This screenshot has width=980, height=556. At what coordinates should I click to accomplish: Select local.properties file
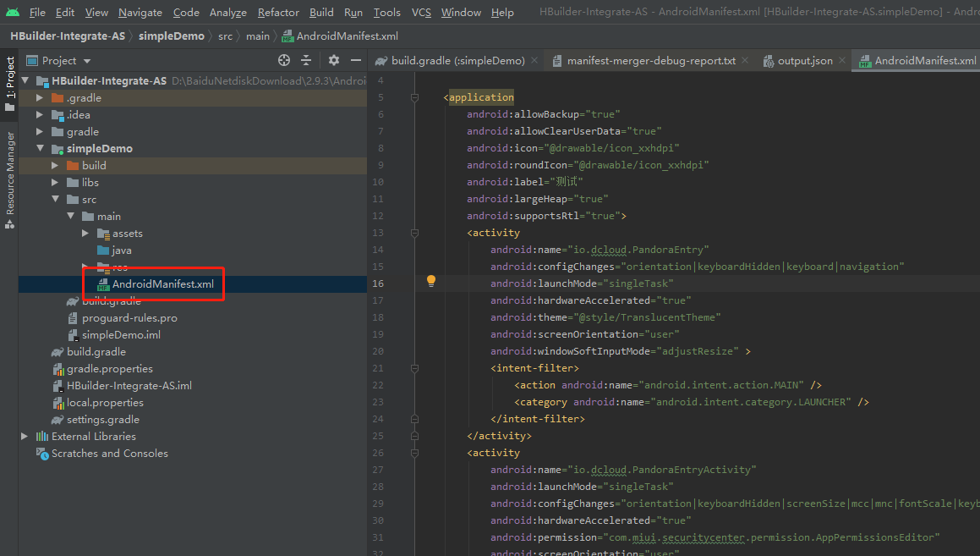[97, 402]
